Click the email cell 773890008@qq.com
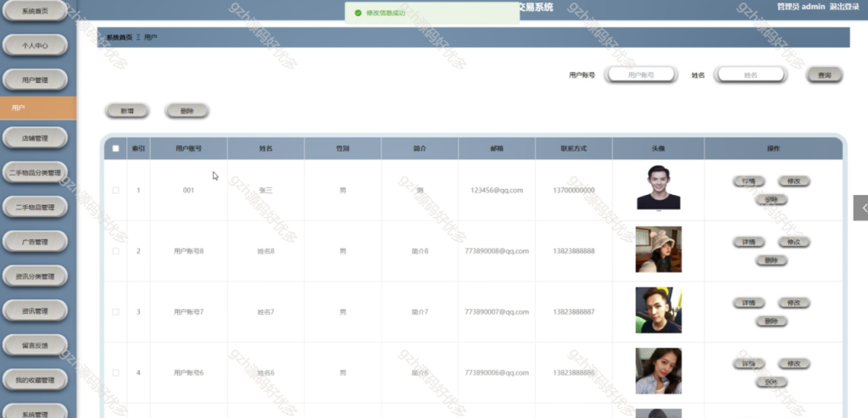This screenshot has height=418, width=868. 497,251
